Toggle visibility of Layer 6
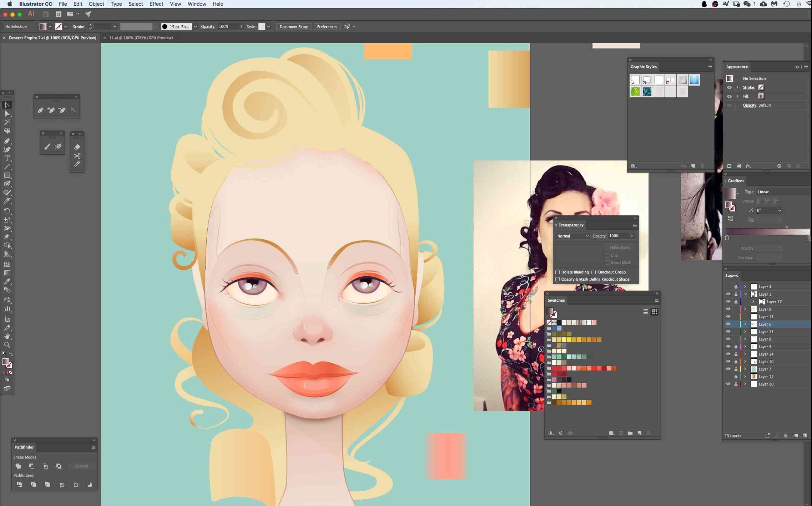This screenshot has height=506, width=812. pyautogui.click(x=727, y=323)
